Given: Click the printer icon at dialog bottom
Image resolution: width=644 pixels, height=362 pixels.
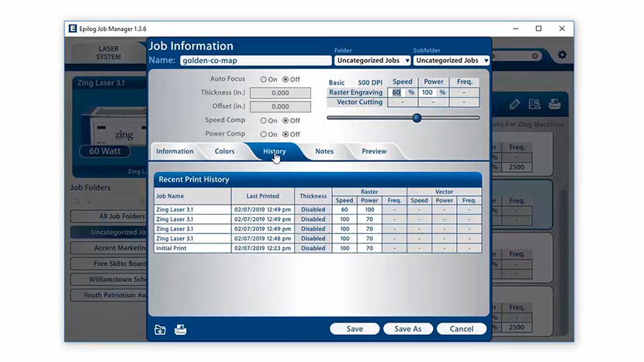Looking at the screenshot, I should click(x=180, y=329).
